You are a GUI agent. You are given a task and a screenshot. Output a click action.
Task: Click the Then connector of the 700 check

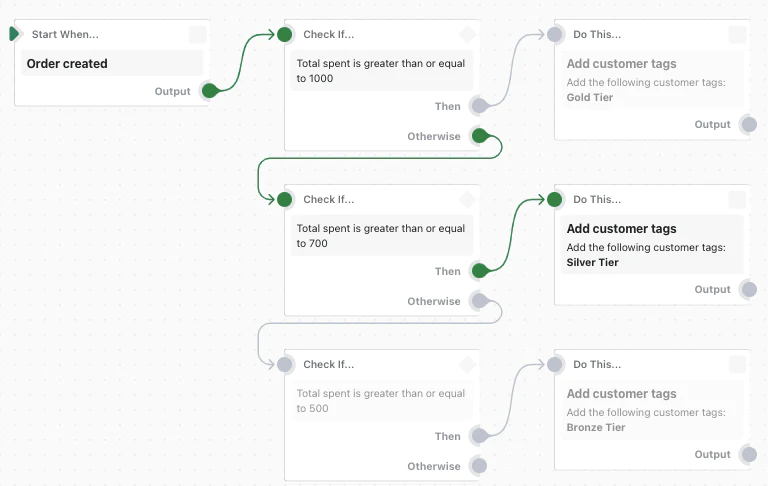coord(479,271)
